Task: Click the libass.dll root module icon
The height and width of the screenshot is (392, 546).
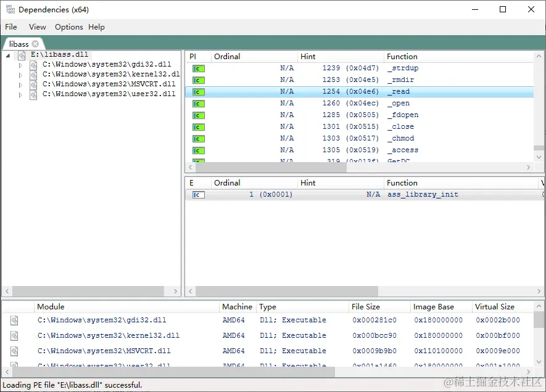Action: [22, 54]
